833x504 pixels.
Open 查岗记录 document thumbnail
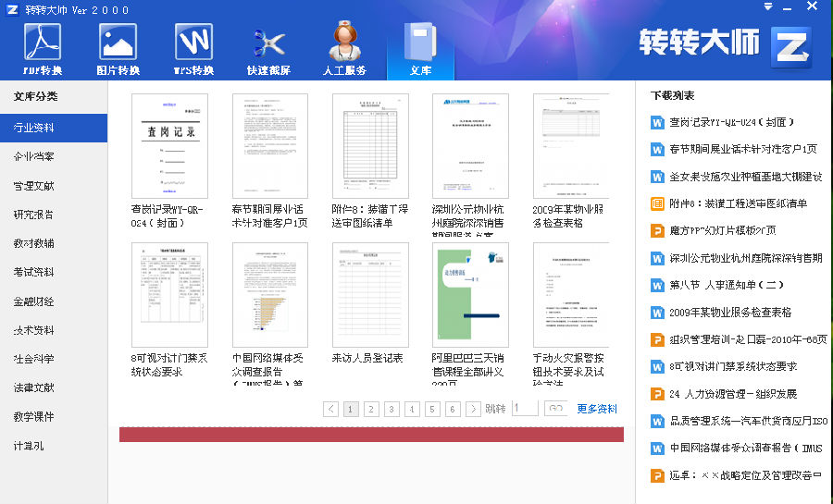[169, 146]
